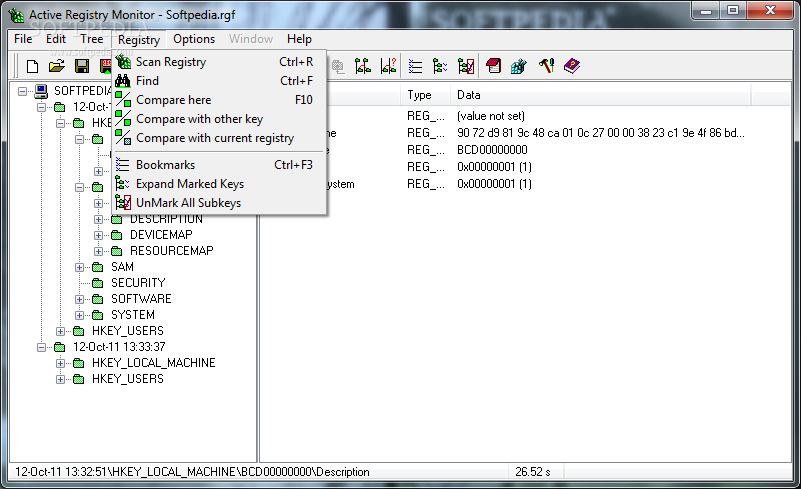Click the Open file folder icon
Screen dimensions: 801x489
coord(57,66)
